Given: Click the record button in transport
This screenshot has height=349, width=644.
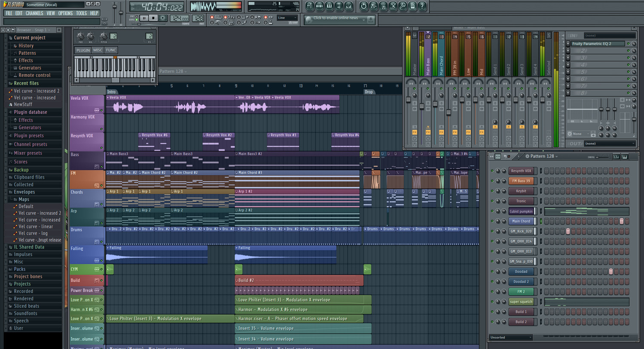Looking at the screenshot, I should [163, 18].
